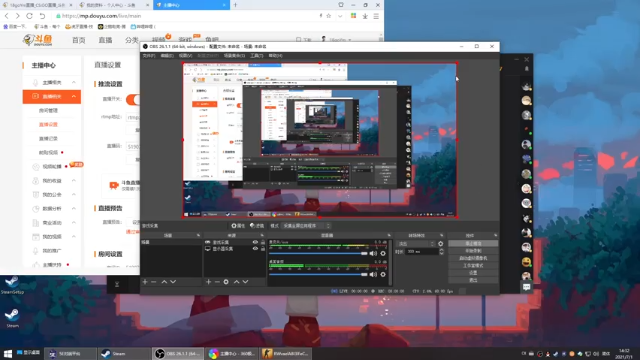640x360 pixels.
Task: Click Studio Mode button in OBS Controls
Action: click(473, 265)
